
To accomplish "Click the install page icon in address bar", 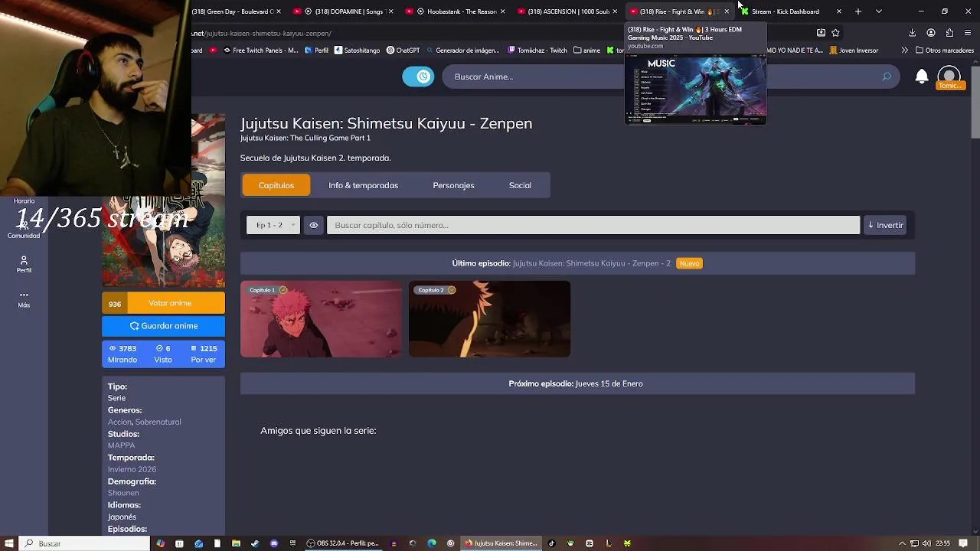I will tap(821, 33).
